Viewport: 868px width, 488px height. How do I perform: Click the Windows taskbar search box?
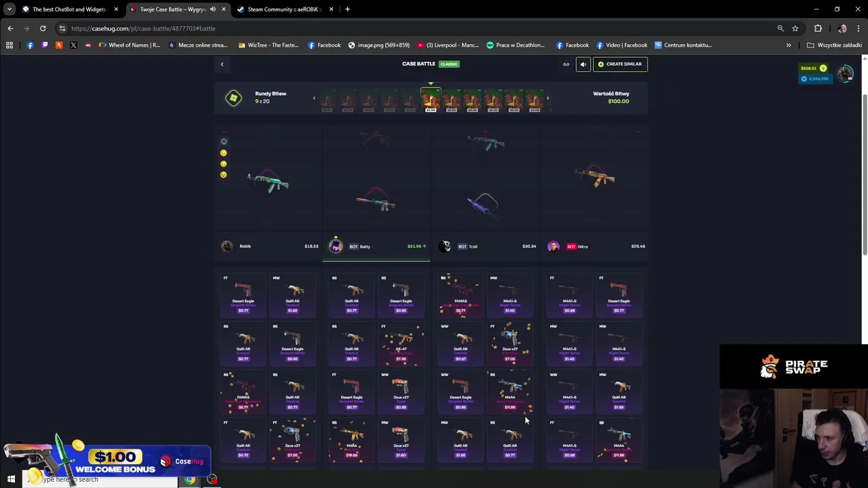coord(102,480)
